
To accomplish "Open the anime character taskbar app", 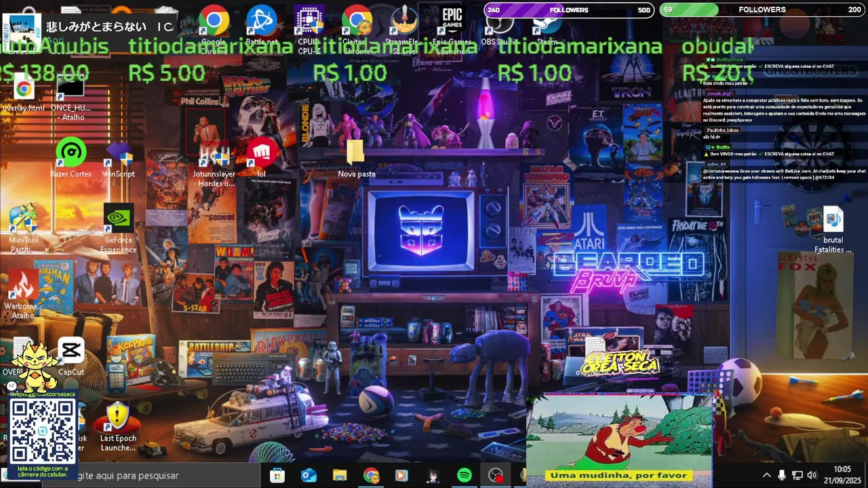I will coord(433,475).
